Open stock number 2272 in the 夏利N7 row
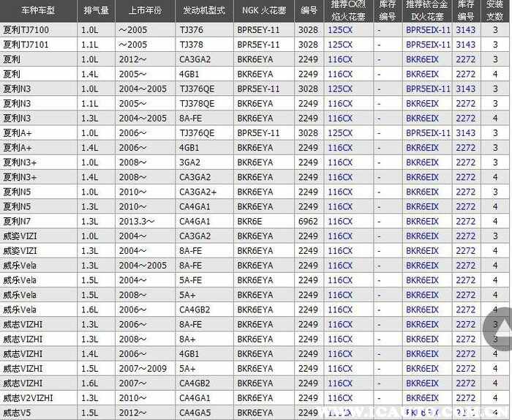Screen dimensions: 512x420 (466, 222)
